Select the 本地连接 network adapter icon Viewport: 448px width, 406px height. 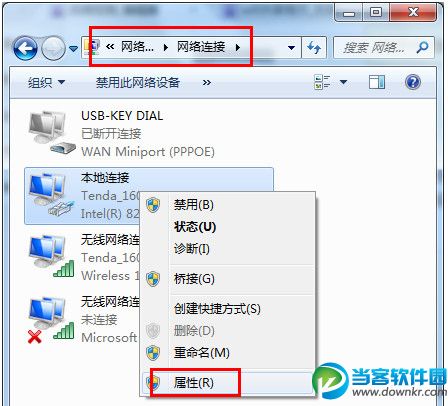[x=52, y=195]
